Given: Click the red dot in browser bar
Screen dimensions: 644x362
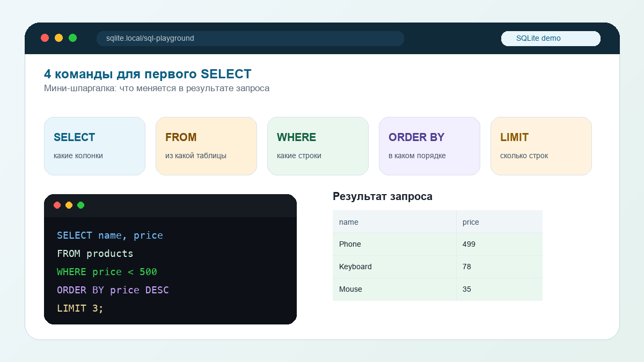Looking at the screenshot, I should point(45,38).
